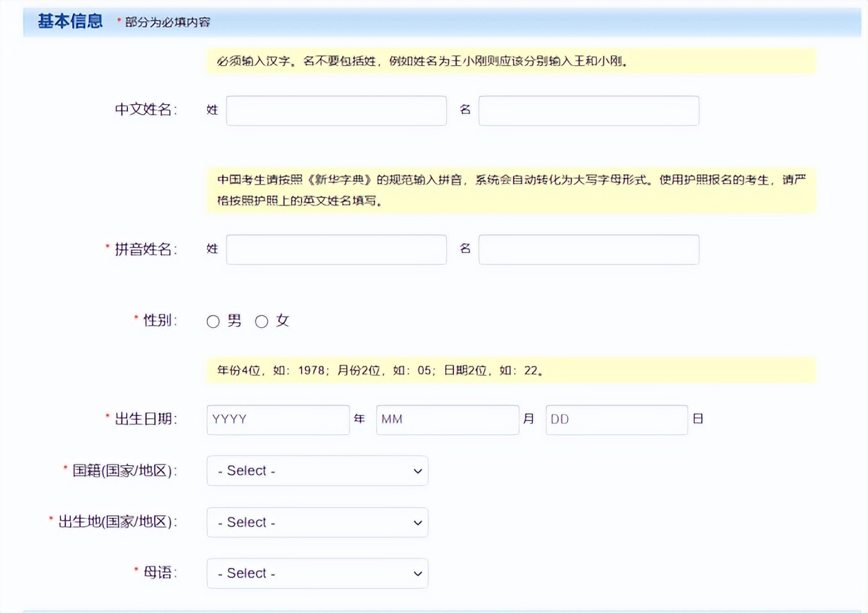Click the 中文姓名 given name (名) input box
Image resolution: width=868 pixels, height=613 pixels.
(588, 110)
